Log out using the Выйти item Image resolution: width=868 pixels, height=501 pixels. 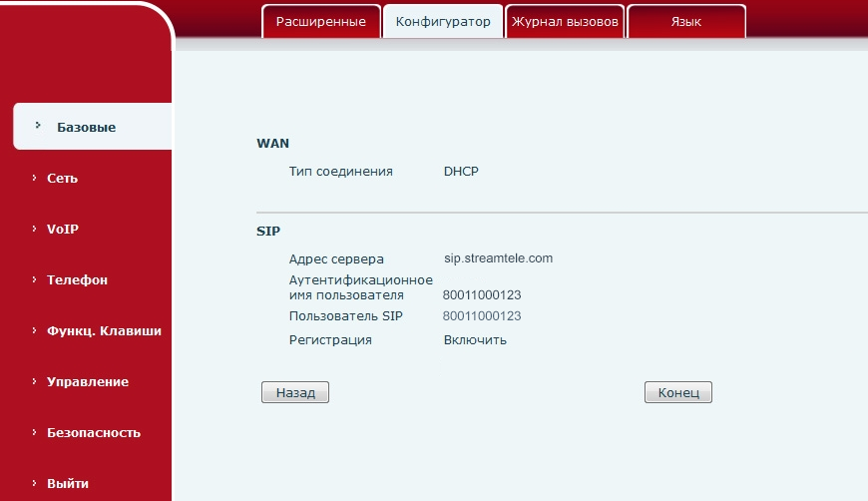click(x=67, y=483)
